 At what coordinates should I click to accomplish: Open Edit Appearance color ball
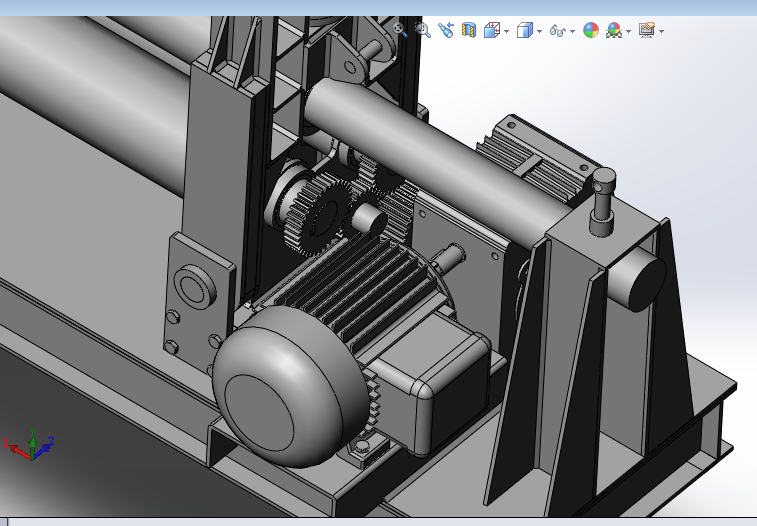click(591, 30)
